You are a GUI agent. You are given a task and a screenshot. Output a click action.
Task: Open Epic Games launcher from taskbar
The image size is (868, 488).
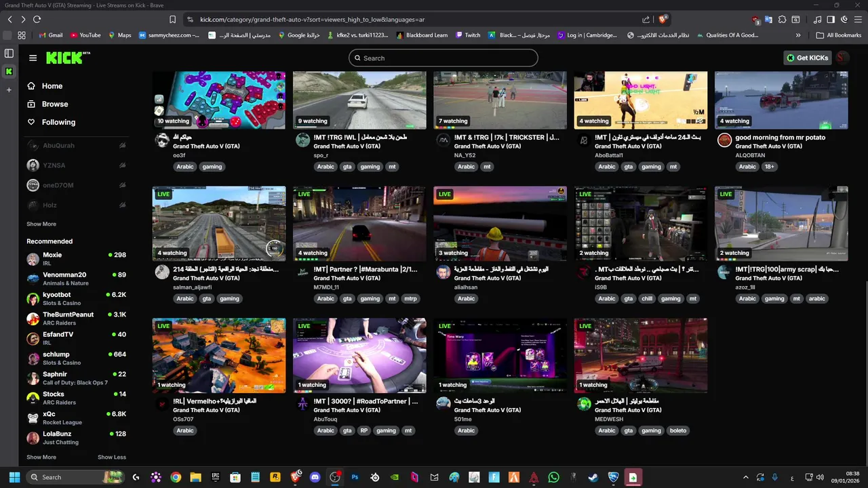[216, 477]
